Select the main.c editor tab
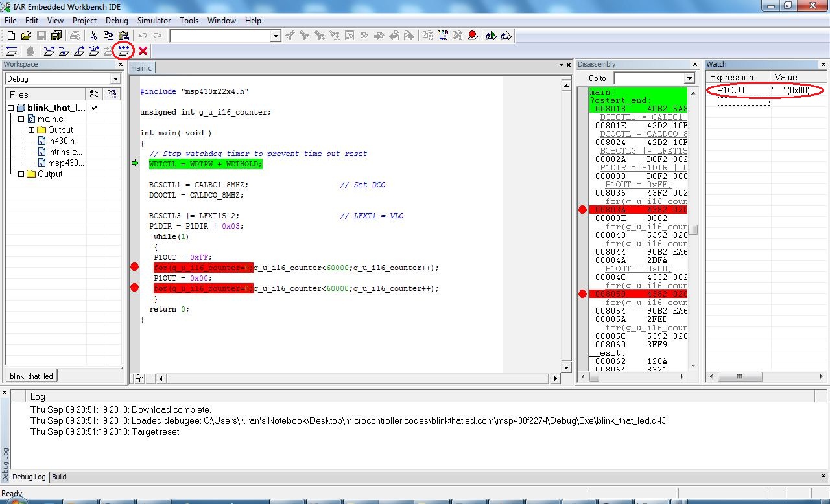 [x=141, y=68]
